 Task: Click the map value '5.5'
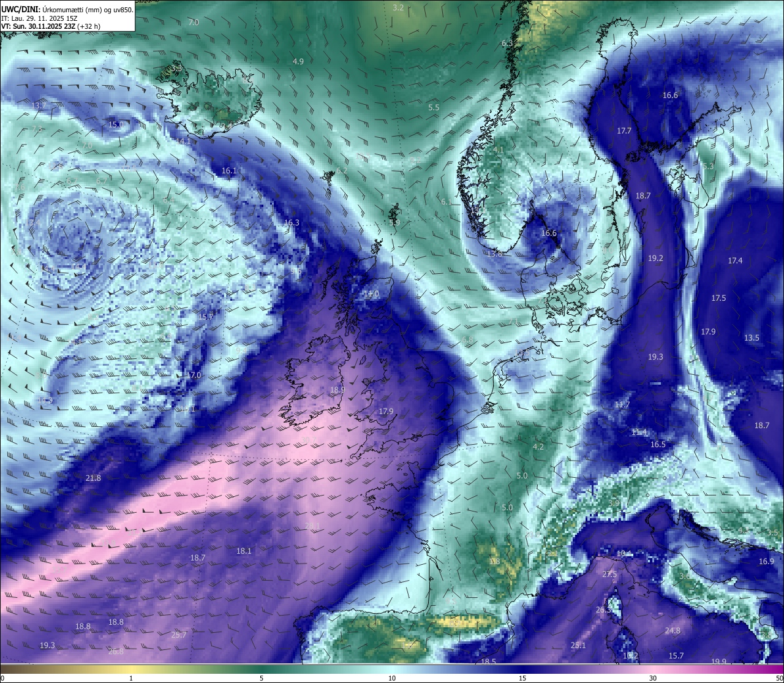(434, 107)
